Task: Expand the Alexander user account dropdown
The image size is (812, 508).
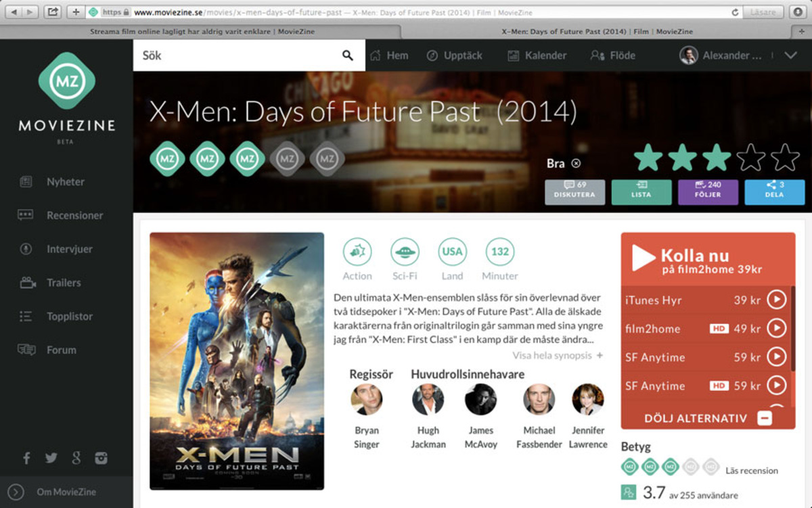Action: [790, 55]
